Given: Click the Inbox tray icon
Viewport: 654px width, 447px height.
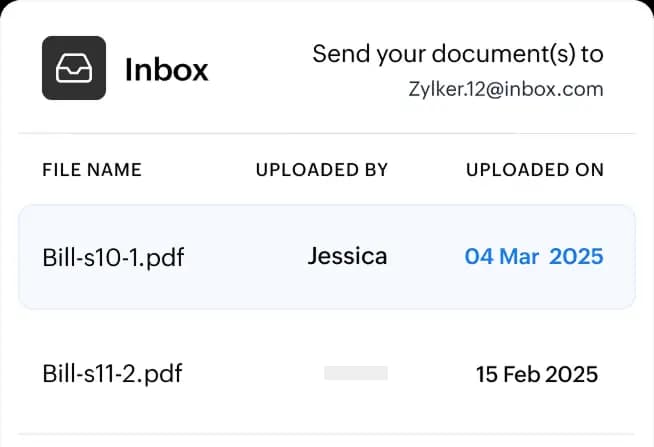Looking at the screenshot, I should tap(74, 68).
